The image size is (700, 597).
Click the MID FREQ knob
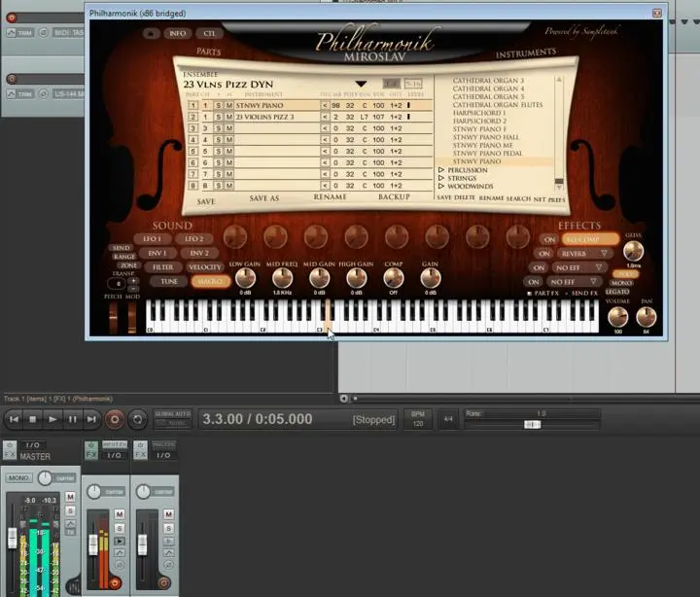pos(282,278)
